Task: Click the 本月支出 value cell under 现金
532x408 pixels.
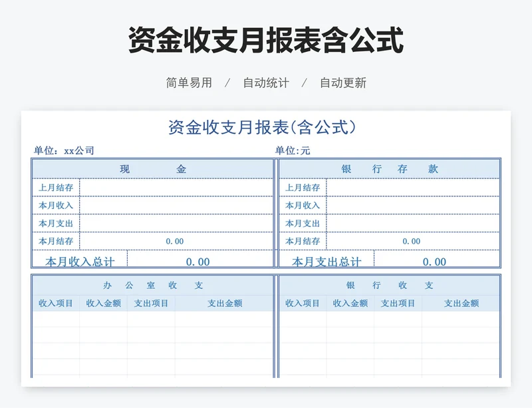Action: pyautogui.click(x=176, y=223)
